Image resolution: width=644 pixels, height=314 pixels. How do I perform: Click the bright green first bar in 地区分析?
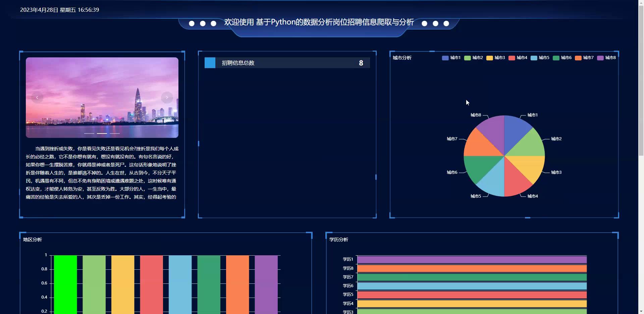65,284
